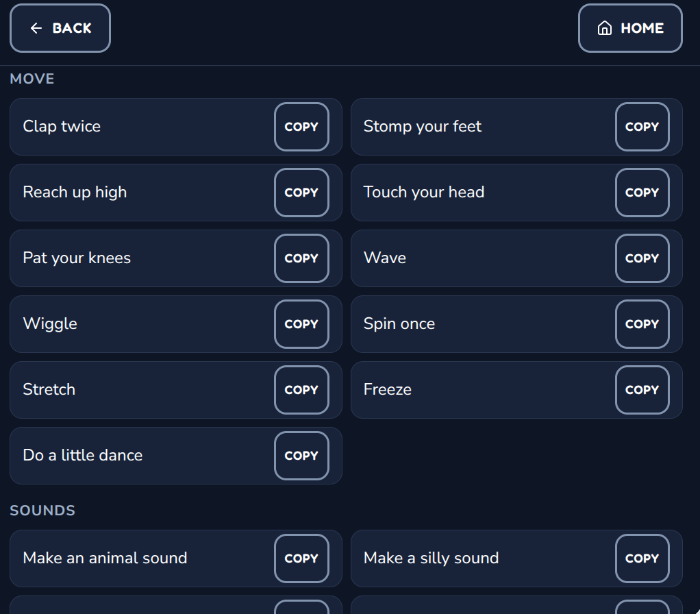Return to the HOME screen button

630,28
